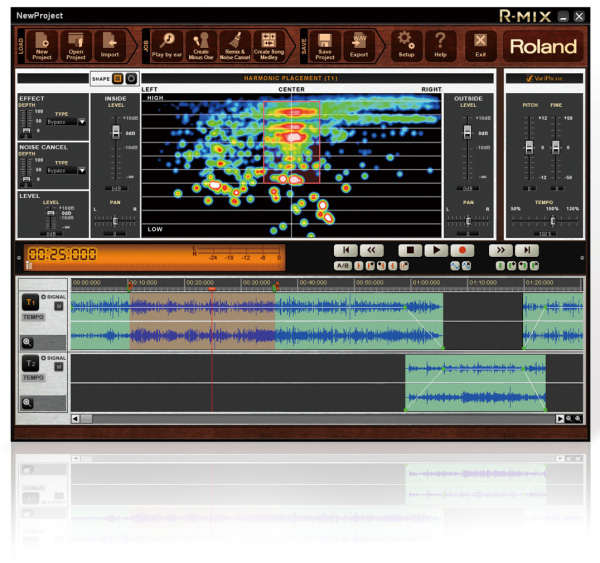Image resolution: width=600 pixels, height=563 pixels.
Task: Select the rectangle SHAPE icon
Action: (x=117, y=79)
